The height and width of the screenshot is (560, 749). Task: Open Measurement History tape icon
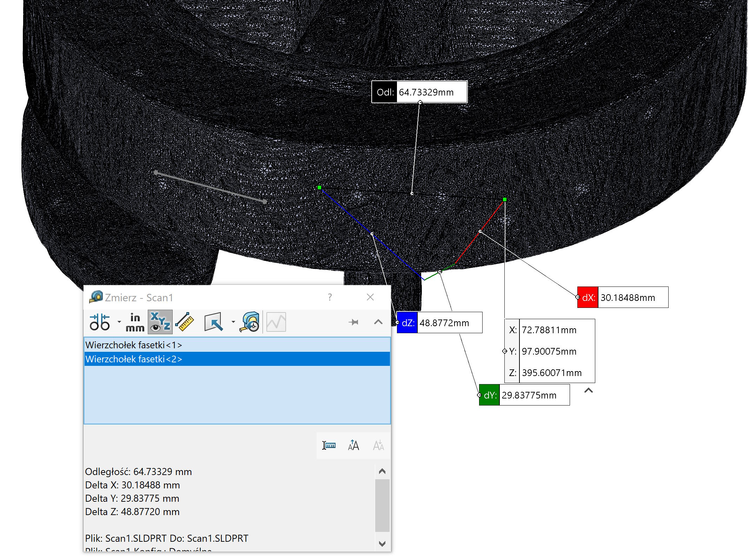[250, 322]
